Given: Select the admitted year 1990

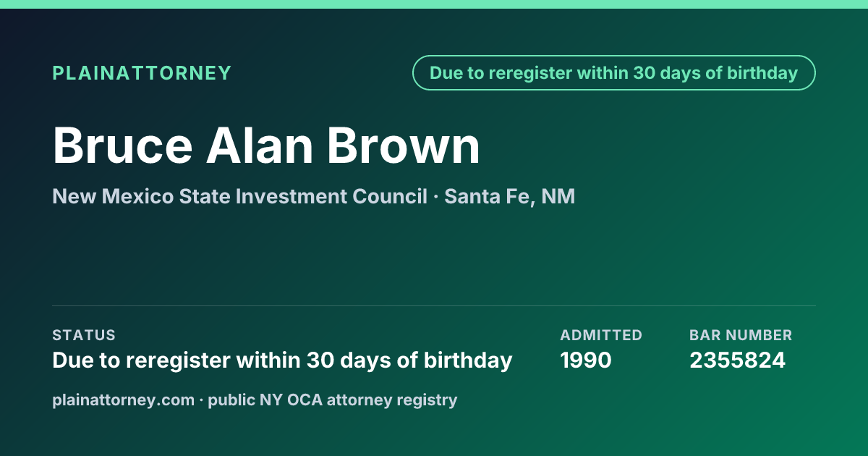Looking at the screenshot, I should (586, 360).
